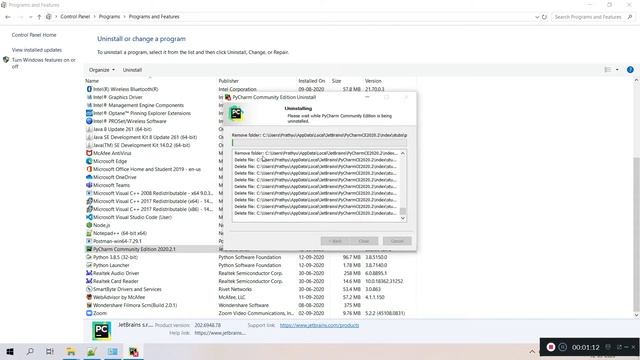The width and height of the screenshot is (640, 360).
Task: Open the jetbrains.com/products support link
Action: tap(319, 325)
